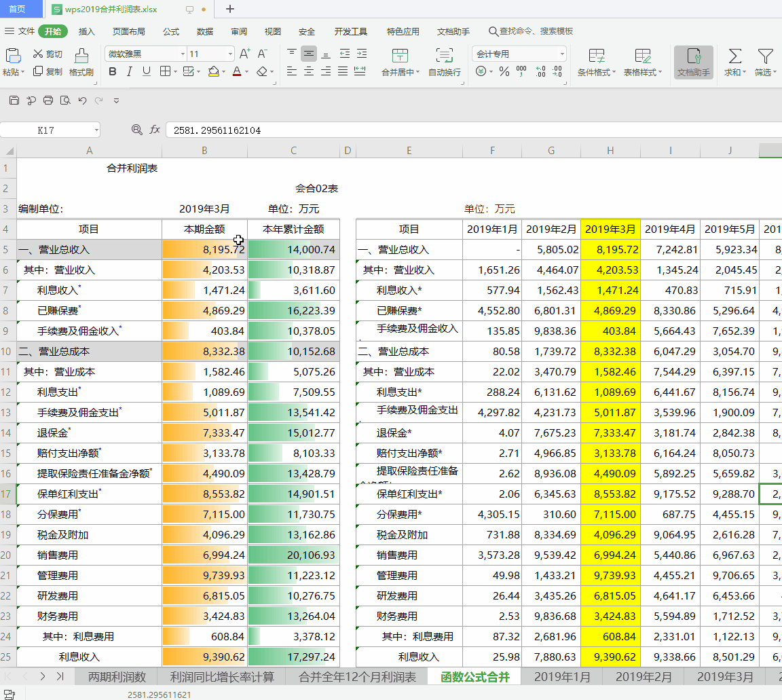Open the 微软雅黑 font name dropdown
This screenshot has height=700, width=782.
coord(183,54)
